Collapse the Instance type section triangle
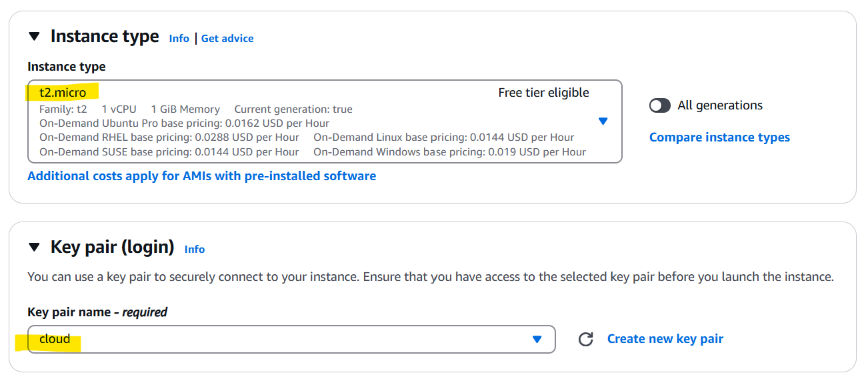868x379 pixels. pos(35,37)
